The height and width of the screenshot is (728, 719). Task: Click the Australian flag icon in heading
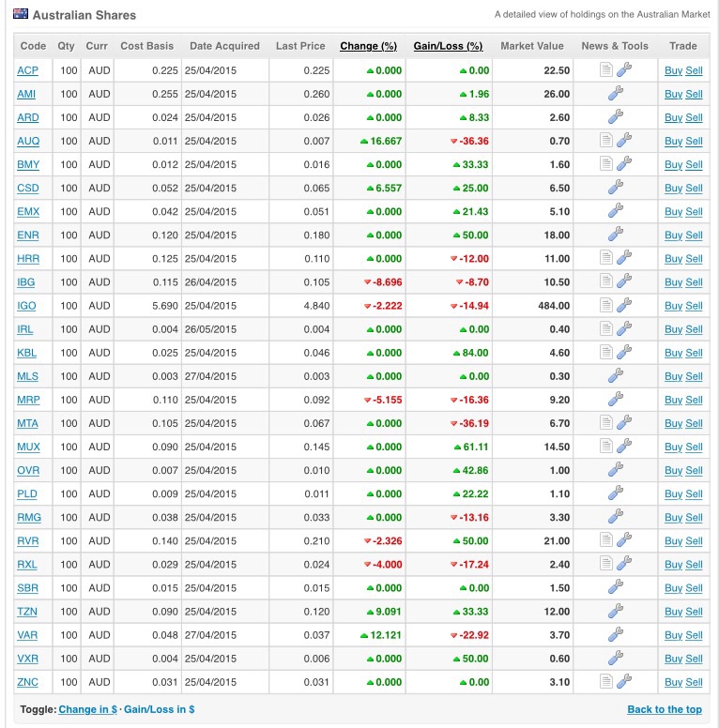pos(21,13)
